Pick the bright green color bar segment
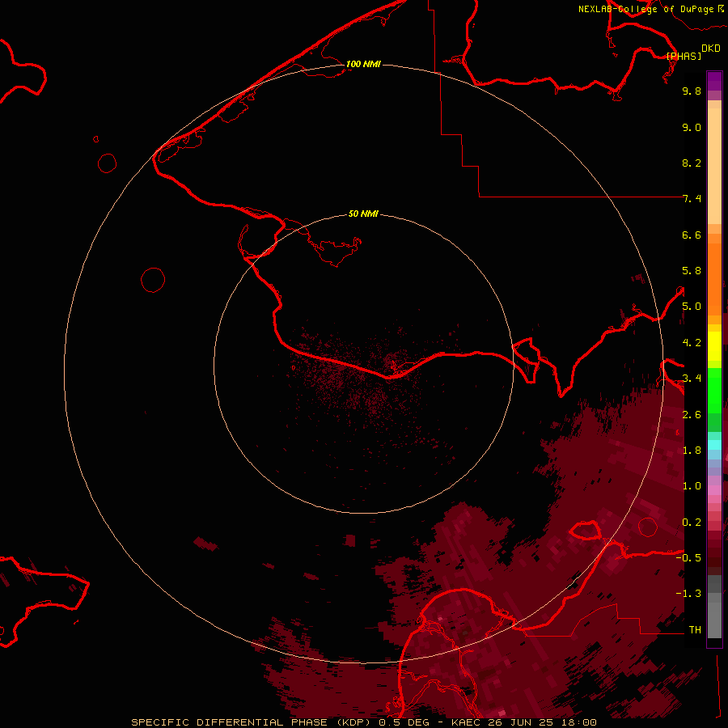 714,390
